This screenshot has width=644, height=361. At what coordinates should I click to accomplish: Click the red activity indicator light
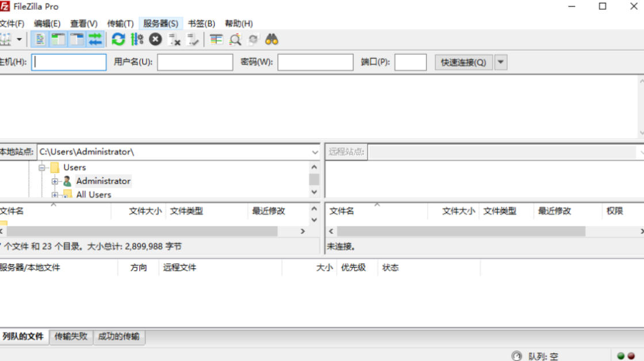coord(631,356)
